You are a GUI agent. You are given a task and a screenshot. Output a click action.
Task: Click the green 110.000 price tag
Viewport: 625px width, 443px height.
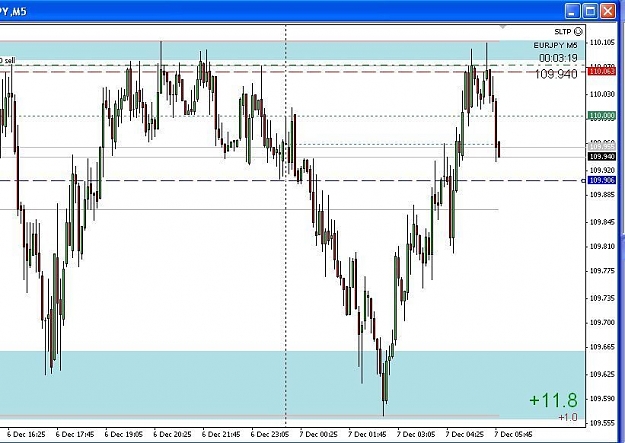(x=601, y=116)
